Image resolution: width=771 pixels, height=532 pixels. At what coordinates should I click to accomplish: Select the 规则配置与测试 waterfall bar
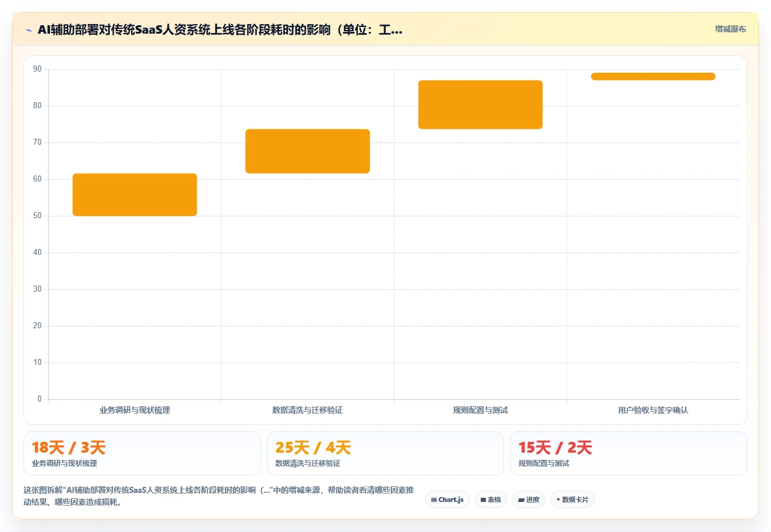(x=481, y=105)
